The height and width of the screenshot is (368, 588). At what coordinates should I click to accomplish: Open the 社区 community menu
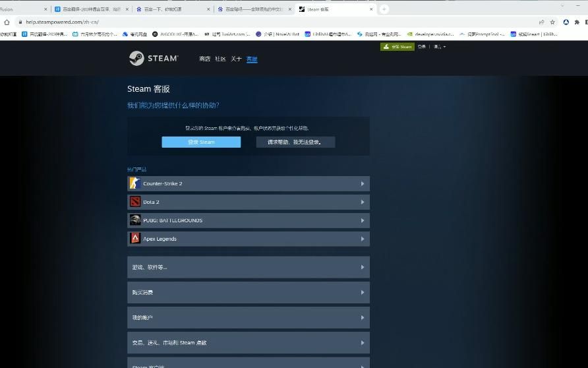(220, 59)
